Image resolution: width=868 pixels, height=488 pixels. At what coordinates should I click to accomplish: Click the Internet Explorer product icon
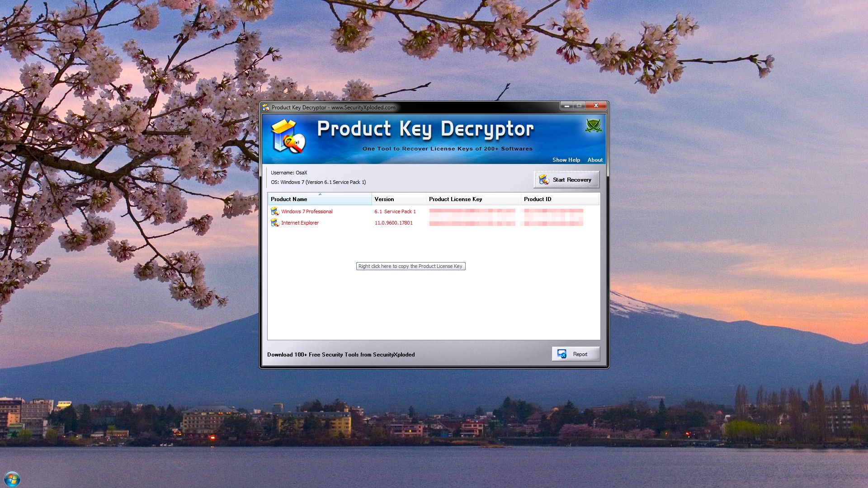pos(275,222)
